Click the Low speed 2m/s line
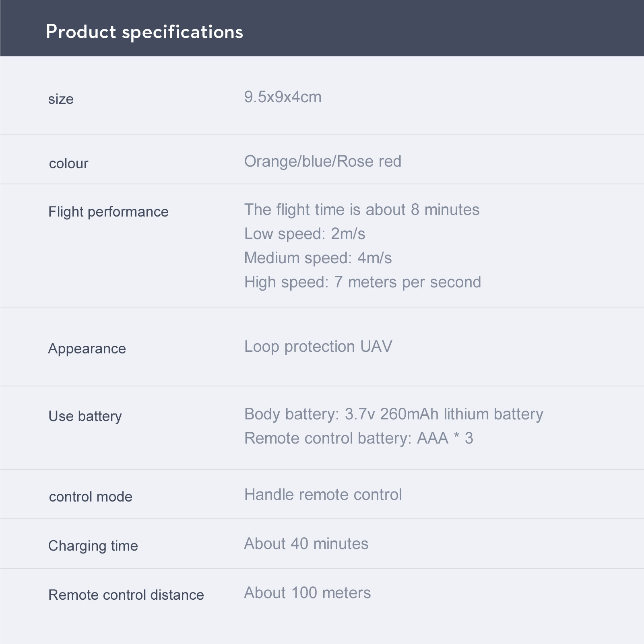 (305, 234)
